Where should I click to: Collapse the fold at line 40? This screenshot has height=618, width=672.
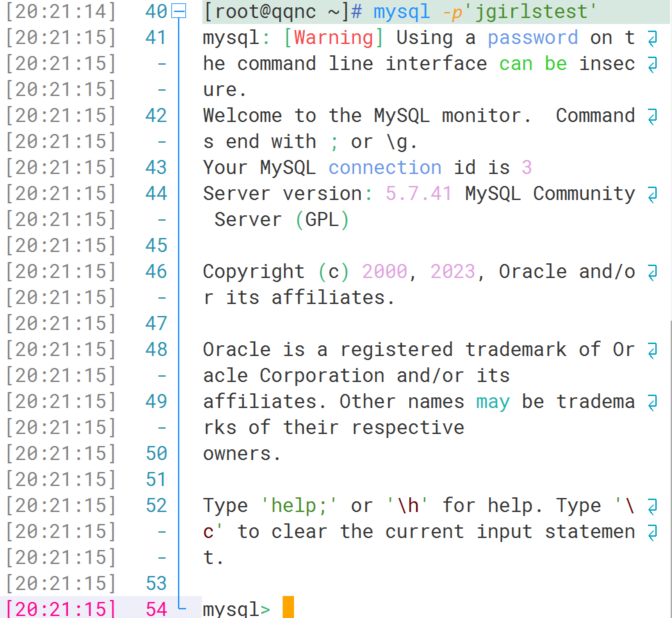coord(178,11)
